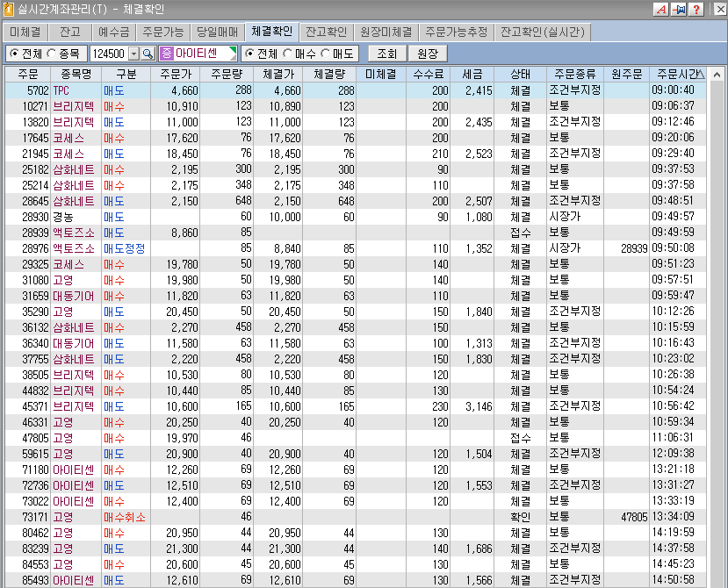The image size is (728, 588).
Task: Click the 수수료 column header
Action: click(429, 75)
